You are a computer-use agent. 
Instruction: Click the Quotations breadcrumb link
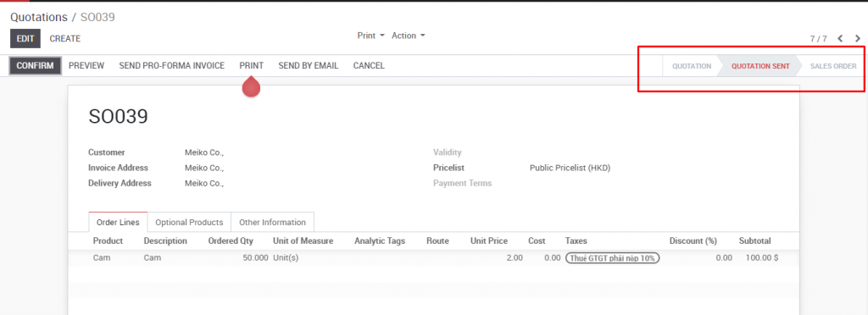39,17
